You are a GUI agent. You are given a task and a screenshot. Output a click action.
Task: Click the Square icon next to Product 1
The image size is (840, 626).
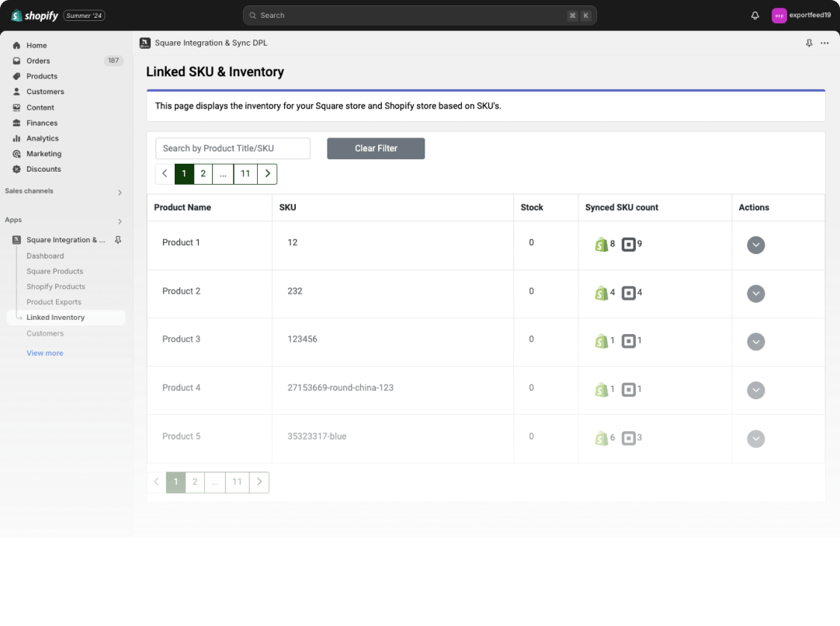[x=627, y=243]
